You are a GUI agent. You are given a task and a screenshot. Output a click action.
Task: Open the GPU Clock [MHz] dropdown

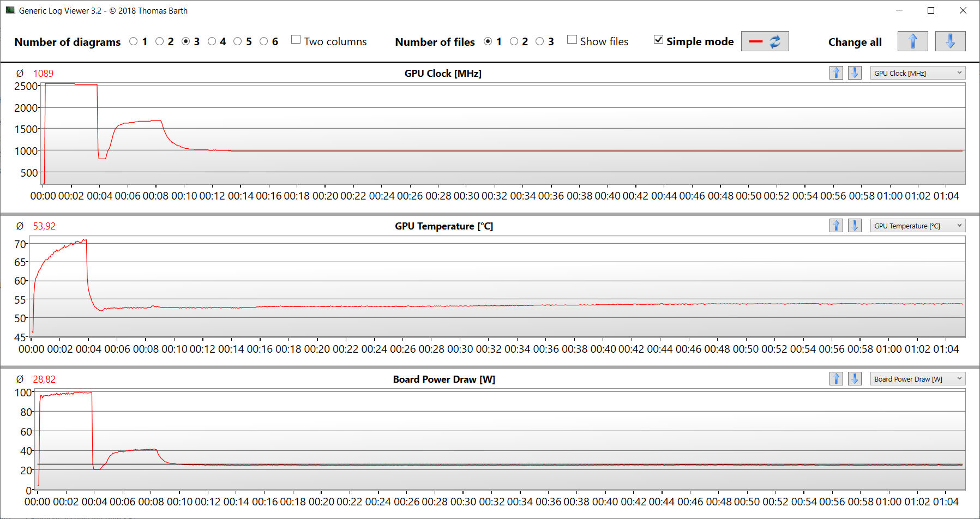917,73
